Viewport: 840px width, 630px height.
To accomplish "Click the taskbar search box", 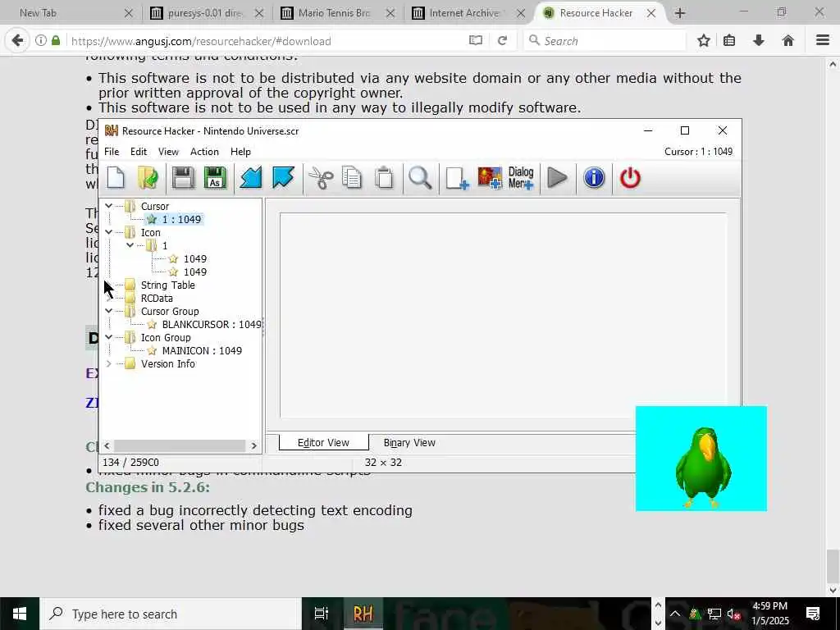I will pyautogui.click(x=171, y=614).
